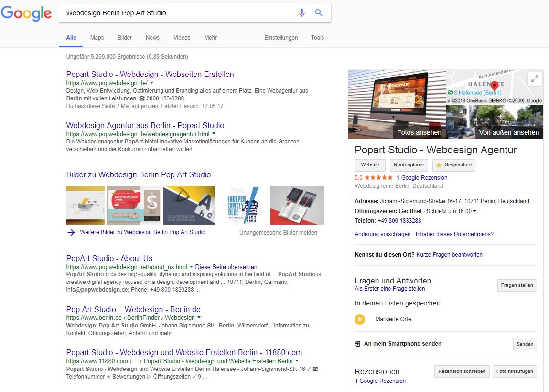Image resolution: width=549 pixels, height=392 pixels.
Task: Open Pop Art Studio :: Webdesign - Berlin.de result
Action: coord(133,310)
